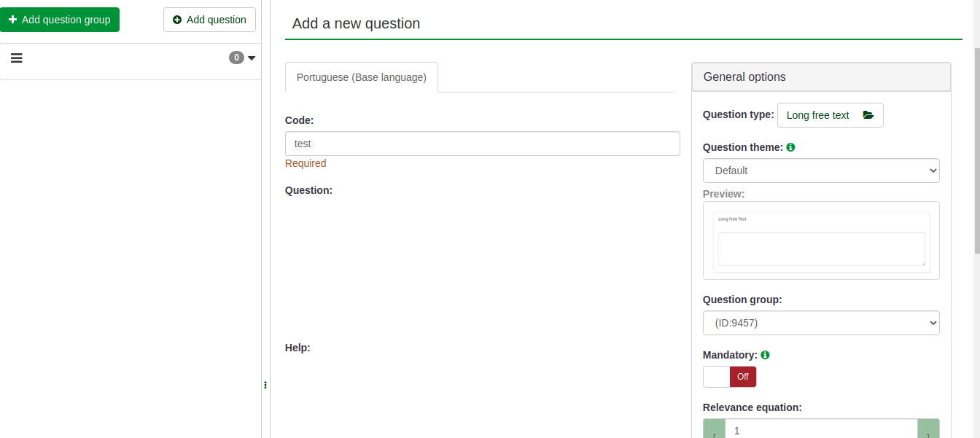Screen dimensions: 980x438
Task: Click the Add question group button
Action: tap(59, 20)
